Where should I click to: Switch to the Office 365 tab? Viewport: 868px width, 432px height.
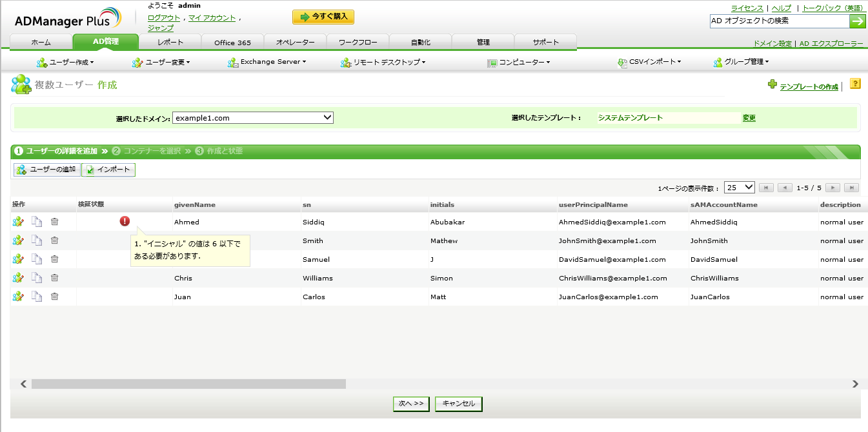(233, 42)
